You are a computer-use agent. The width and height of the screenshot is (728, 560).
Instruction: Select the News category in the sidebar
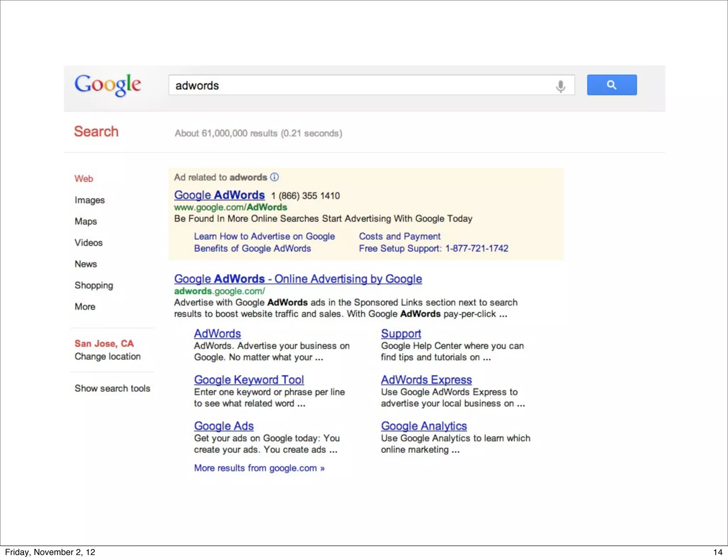[86, 264]
